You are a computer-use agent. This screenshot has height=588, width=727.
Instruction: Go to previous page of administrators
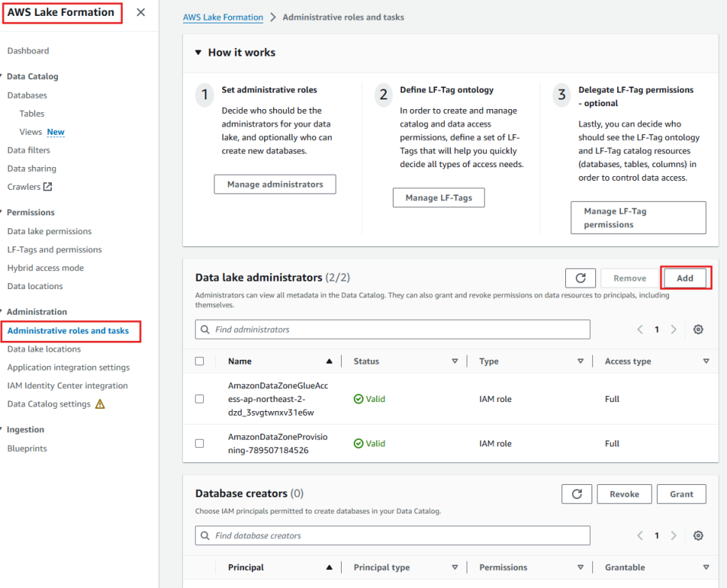point(640,329)
